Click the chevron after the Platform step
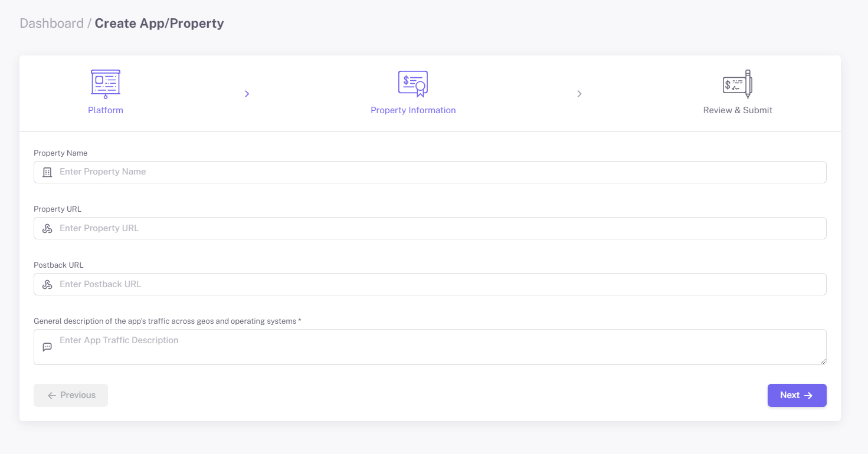868x454 pixels. 247,94
